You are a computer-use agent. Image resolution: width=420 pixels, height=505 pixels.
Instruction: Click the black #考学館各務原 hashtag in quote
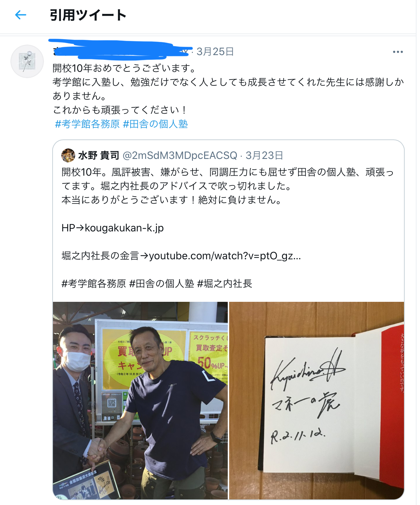[94, 284]
